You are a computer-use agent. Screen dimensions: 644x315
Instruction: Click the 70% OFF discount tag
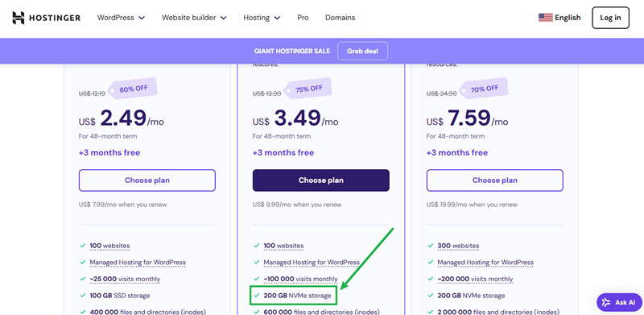[x=483, y=89]
